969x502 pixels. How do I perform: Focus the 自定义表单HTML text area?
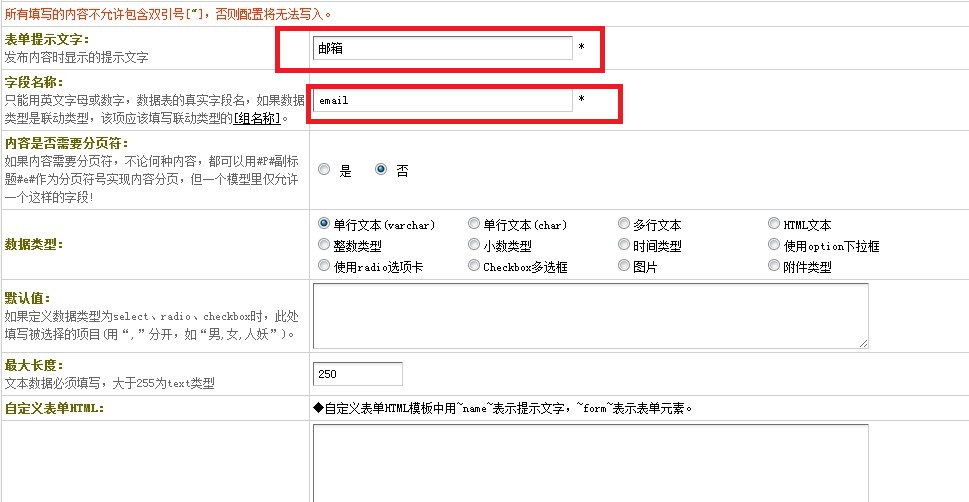[590, 462]
